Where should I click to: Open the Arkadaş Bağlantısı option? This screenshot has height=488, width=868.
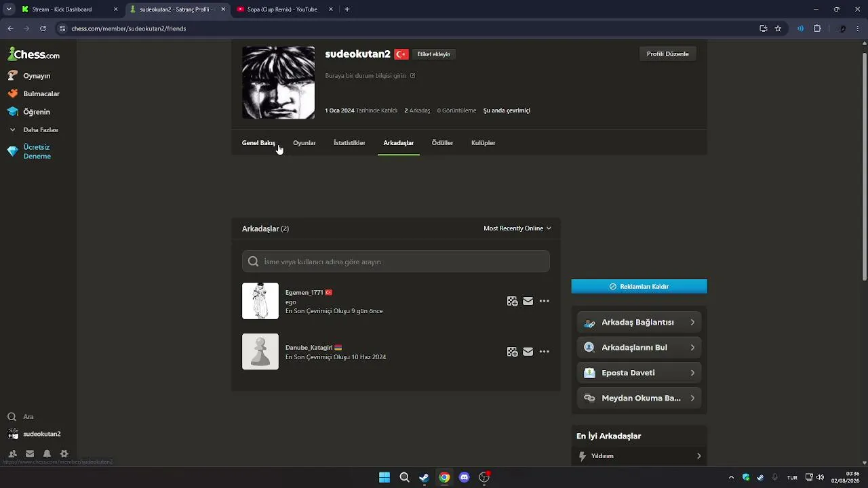[x=639, y=323]
